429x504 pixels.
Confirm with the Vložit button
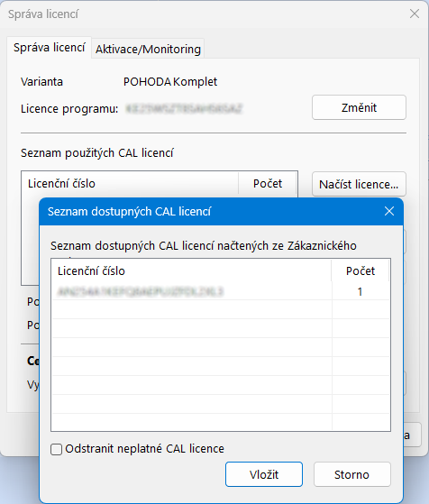click(x=264, y=474)
